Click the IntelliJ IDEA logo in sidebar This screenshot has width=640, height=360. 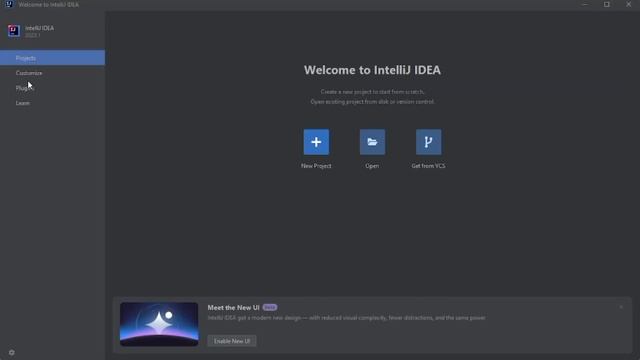[x=13, y=31]
